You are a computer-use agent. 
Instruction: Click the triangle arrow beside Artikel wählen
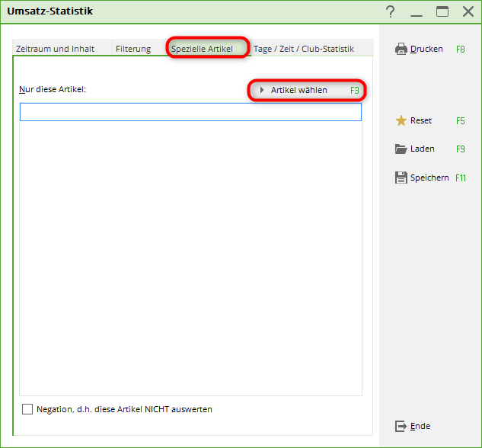262,90
